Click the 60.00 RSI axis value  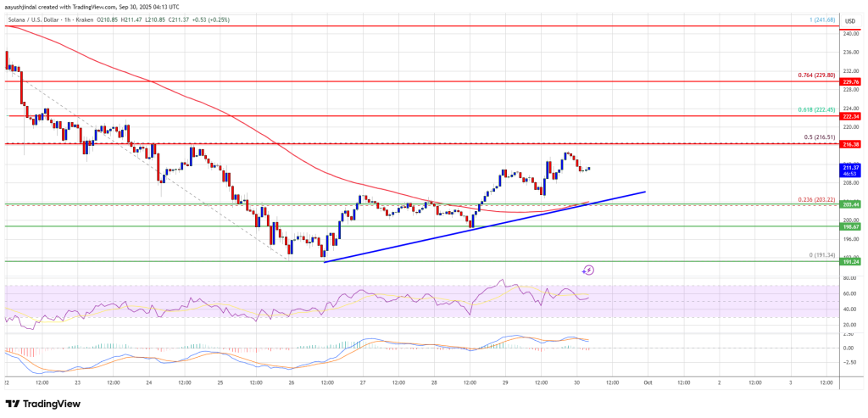[849, 293]
